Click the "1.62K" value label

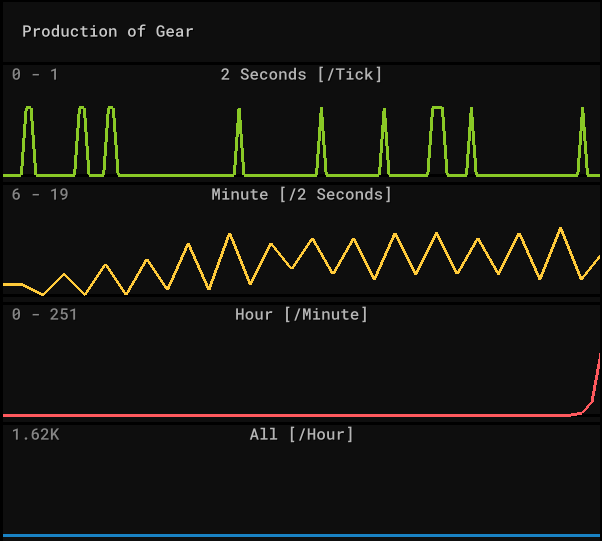[x=36, y=435]
